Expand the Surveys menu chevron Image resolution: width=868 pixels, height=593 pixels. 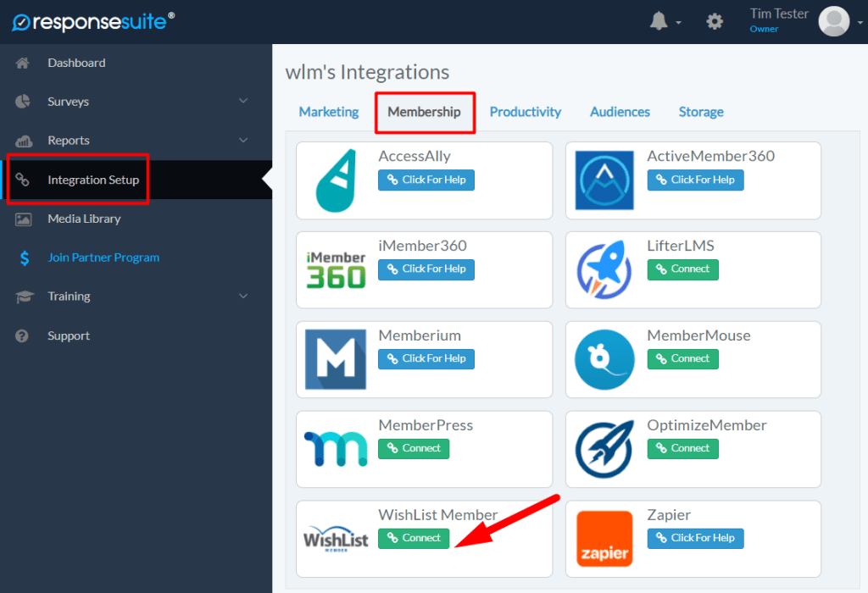point(243,101)
